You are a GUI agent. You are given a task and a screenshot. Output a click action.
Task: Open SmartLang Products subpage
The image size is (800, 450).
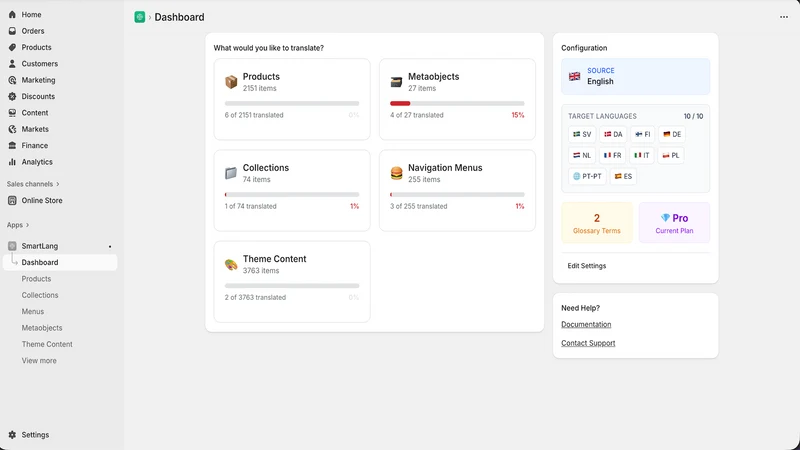[x=36, y=279]
